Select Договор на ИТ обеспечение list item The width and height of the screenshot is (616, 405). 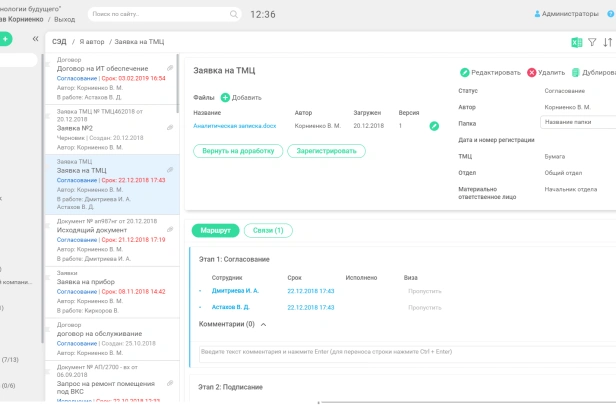[102, 68]
